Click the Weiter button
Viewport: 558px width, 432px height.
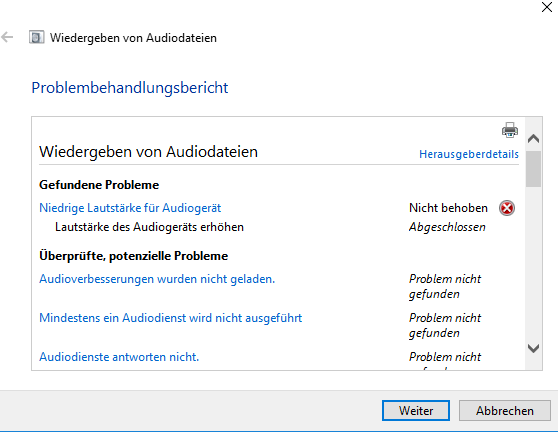(416, 411)
